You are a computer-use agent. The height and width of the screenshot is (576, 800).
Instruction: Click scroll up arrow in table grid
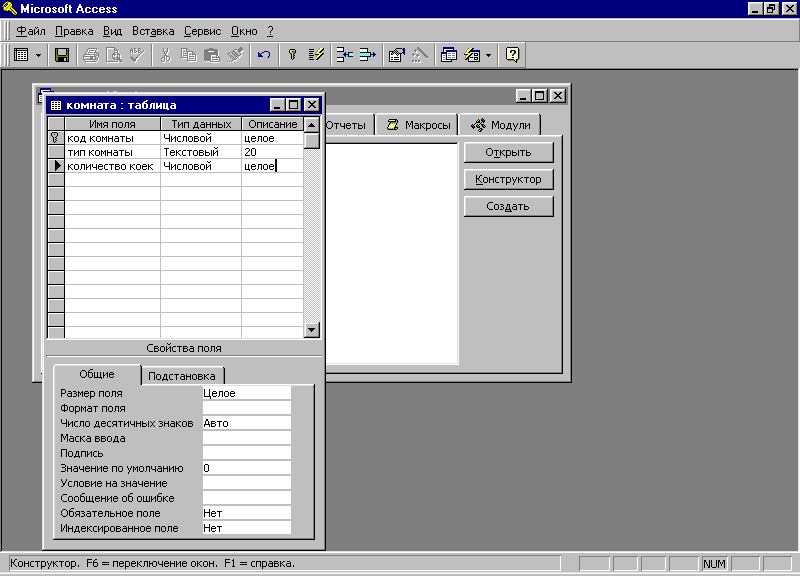[312, 124]
